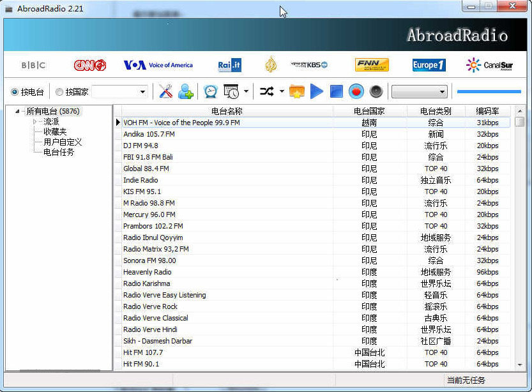
Task: Click the 编码率 column header
Action: pyautogui.click(x=487, y=111)
